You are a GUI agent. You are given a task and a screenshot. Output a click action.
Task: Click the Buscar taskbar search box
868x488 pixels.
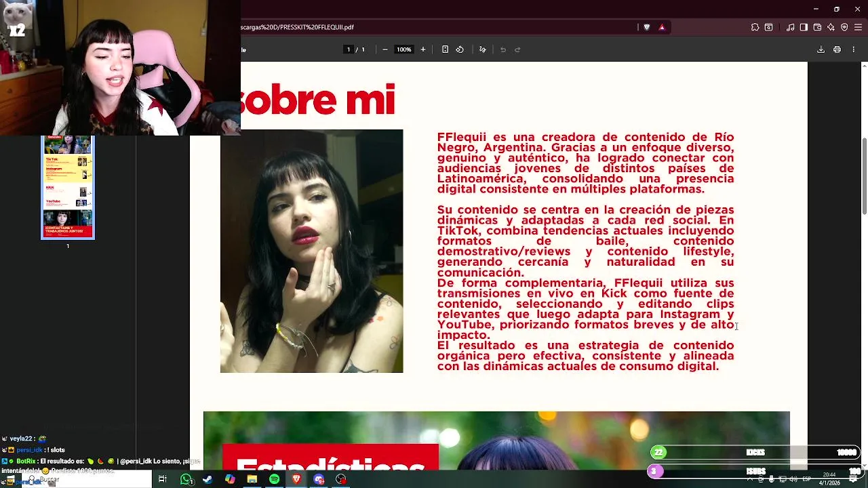[87, 479]
